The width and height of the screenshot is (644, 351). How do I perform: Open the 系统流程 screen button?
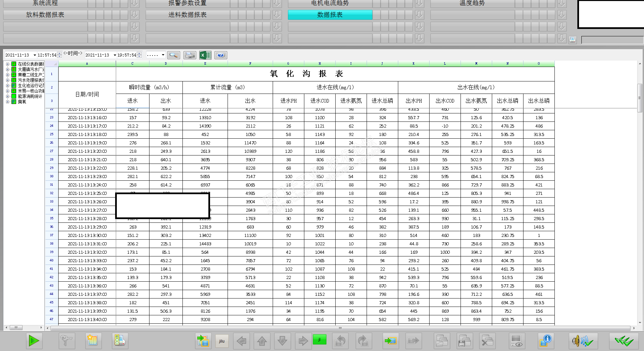pos(45,3)
